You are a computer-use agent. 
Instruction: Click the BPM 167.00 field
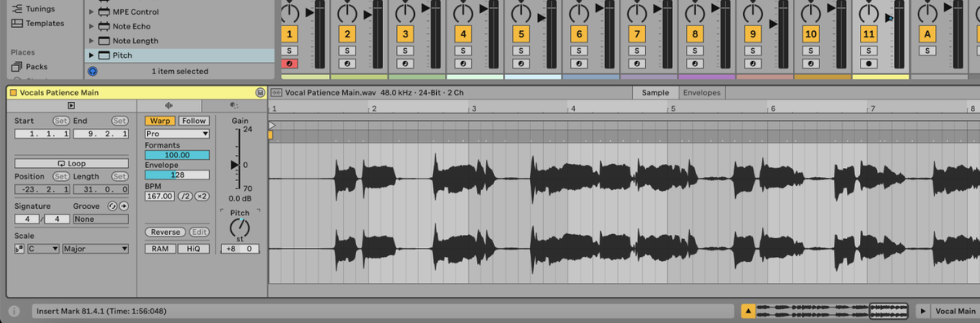pyautogui.click(x=160, y=197)
